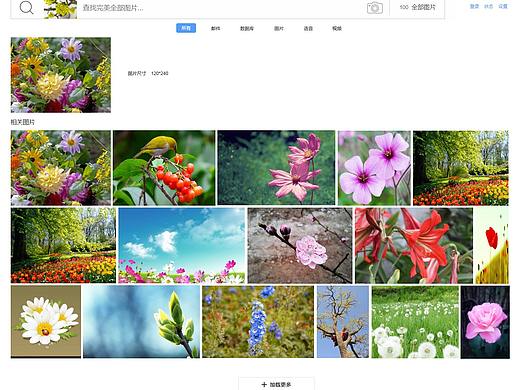Open the bare tree against sky thumbnail

click(343, 321)
